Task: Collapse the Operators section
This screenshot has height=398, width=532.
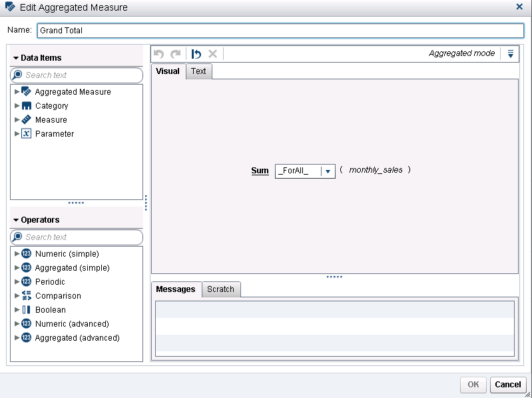Action: pos(15,220)
